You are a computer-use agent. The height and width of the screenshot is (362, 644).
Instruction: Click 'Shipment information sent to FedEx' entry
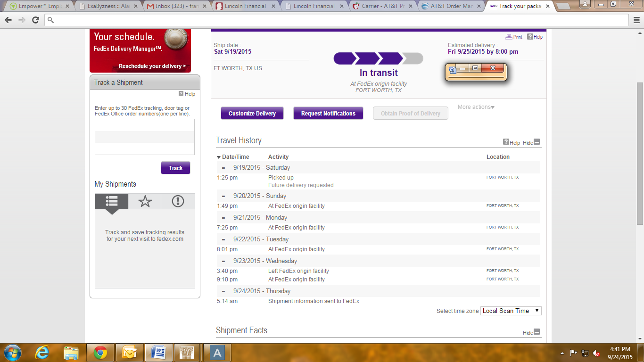coord(314,301)
